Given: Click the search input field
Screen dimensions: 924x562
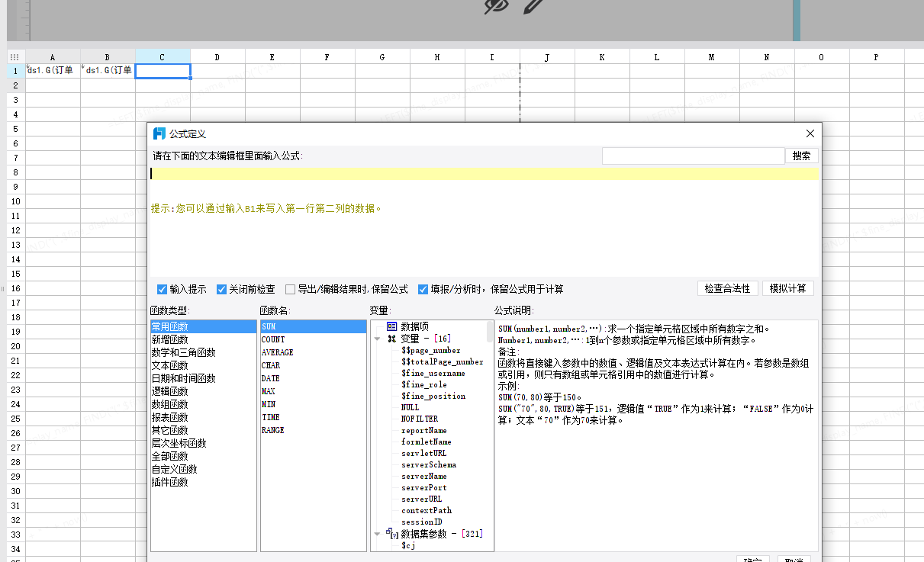Looking at the screenshot, I should [x=693, y=156].
